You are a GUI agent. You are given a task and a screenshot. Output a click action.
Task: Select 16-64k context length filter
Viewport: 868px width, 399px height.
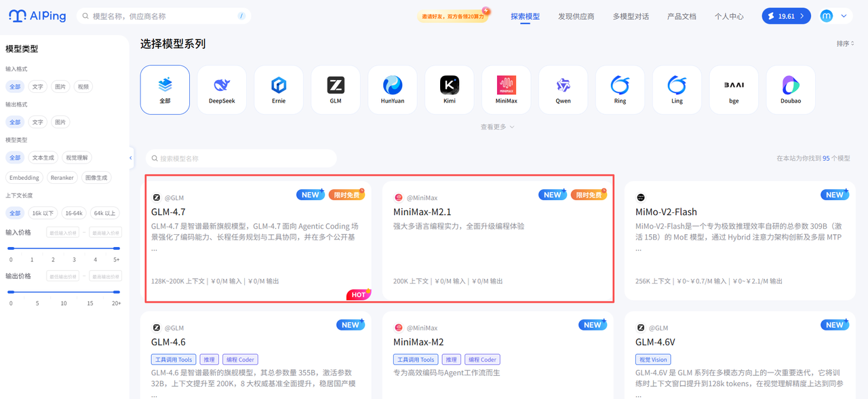coord(73,213)
